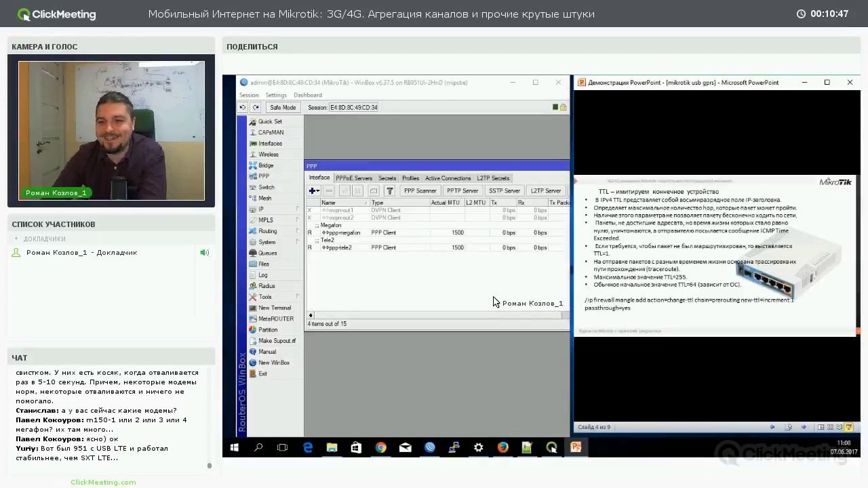Screen dimensions: 868x488
Task: Expand the Tools submenu in WinBox
Action: (x=297, y=297)
